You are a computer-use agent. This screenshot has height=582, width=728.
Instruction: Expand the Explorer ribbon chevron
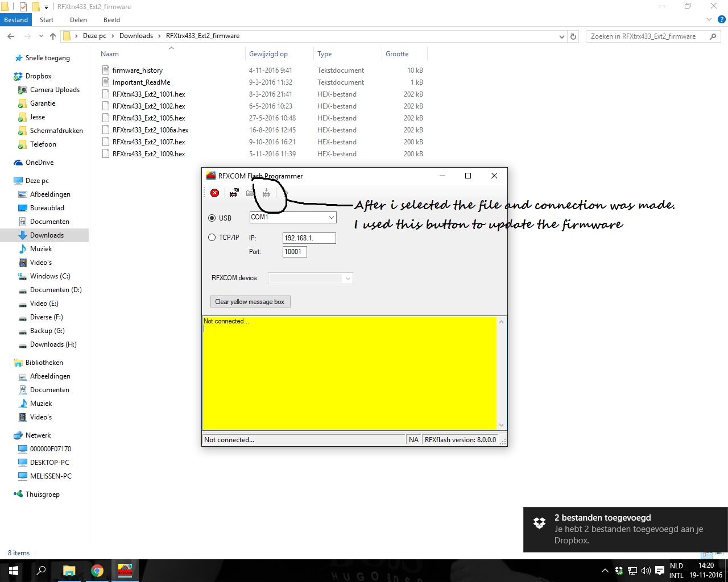pyautogui.click(x=709, y=20)
